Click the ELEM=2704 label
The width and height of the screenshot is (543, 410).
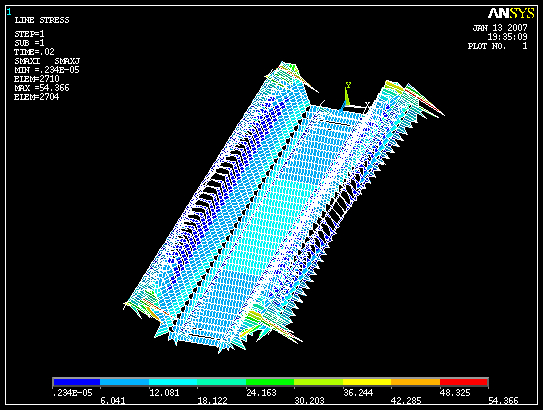(x=36, y=97)
